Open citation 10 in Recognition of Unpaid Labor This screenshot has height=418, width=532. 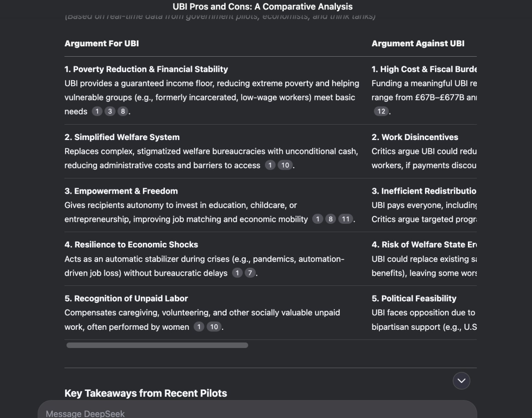[x=214, y=327]
